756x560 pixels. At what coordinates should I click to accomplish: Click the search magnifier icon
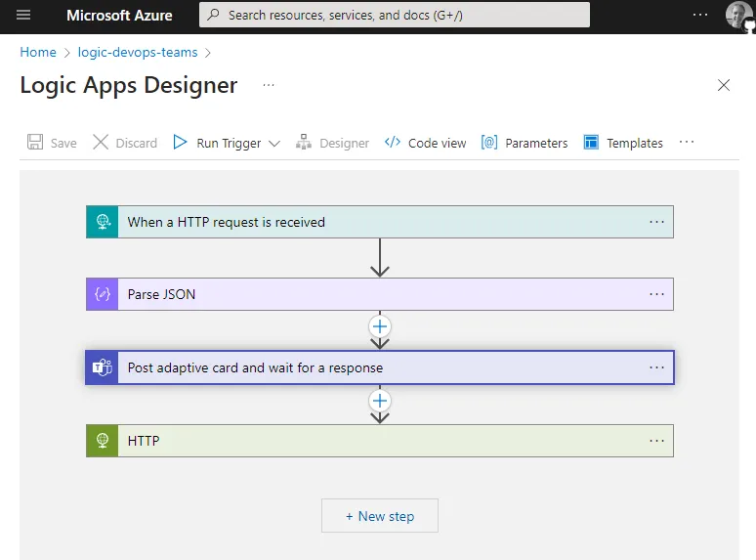click(213, 15)
